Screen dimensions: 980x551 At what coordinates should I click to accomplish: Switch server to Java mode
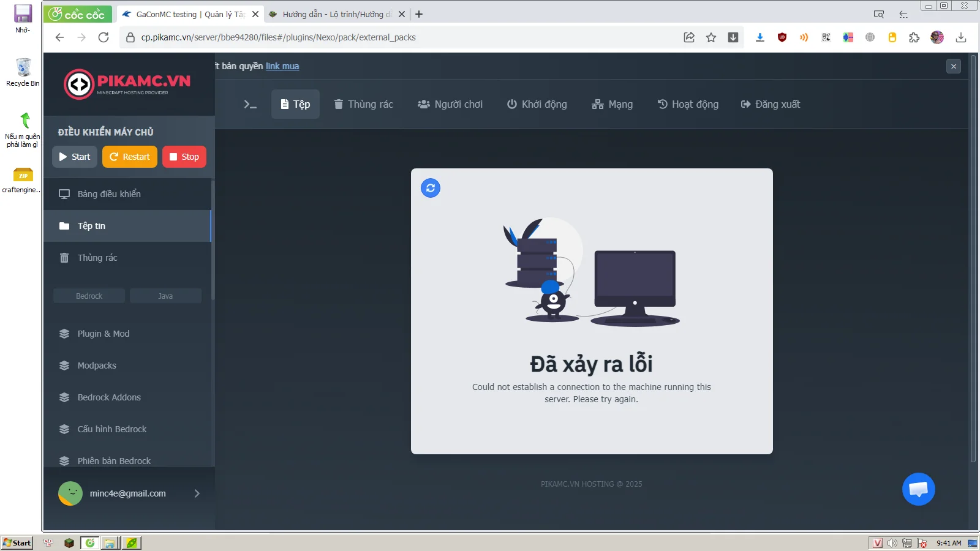coord(165,296)
